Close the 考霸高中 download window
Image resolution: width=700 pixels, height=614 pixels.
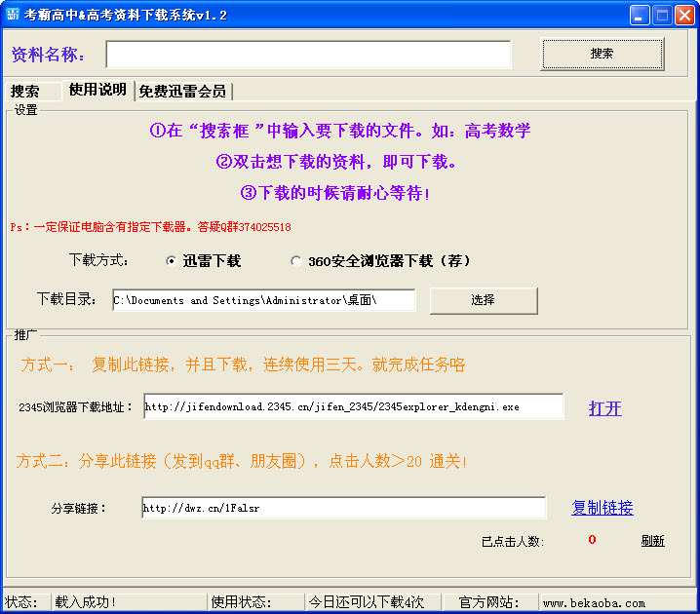click(x=684, y=15)
